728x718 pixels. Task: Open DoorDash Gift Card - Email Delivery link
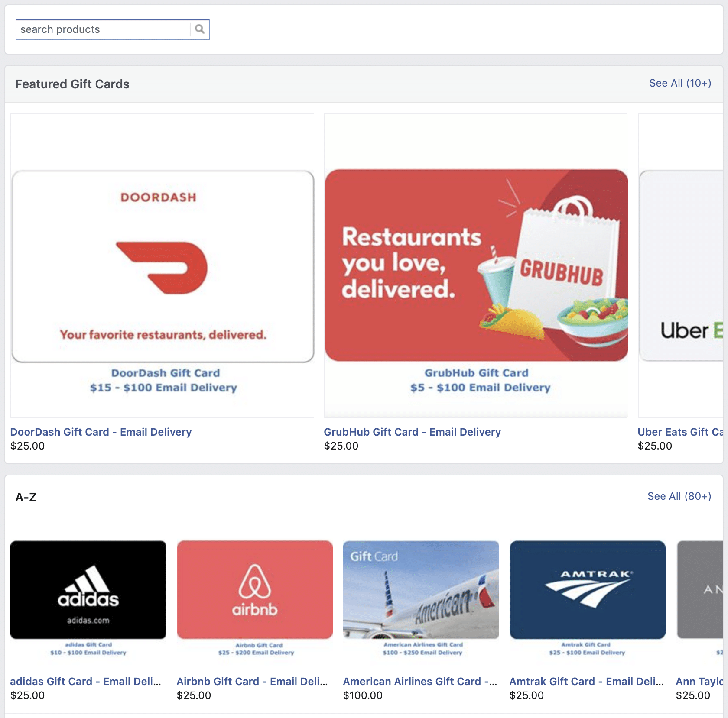click(101, 432)
